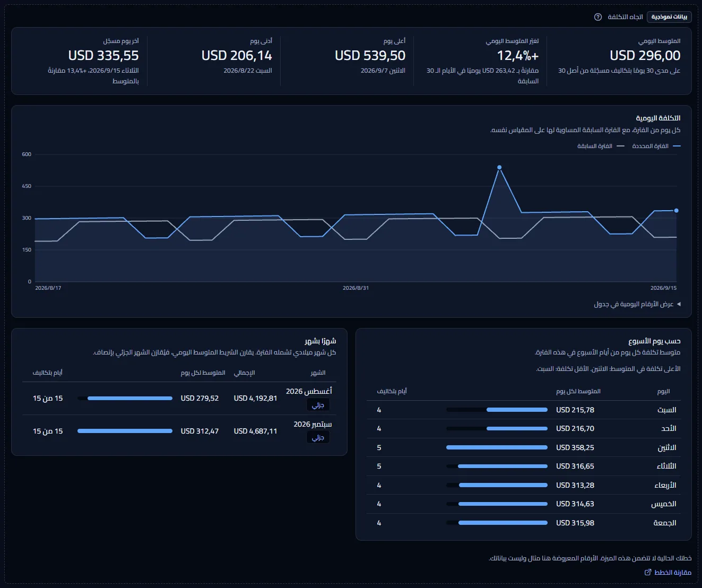Click the change value "12,4%+"
This screenshot has height=588, width=702.
tap(518, 55)
